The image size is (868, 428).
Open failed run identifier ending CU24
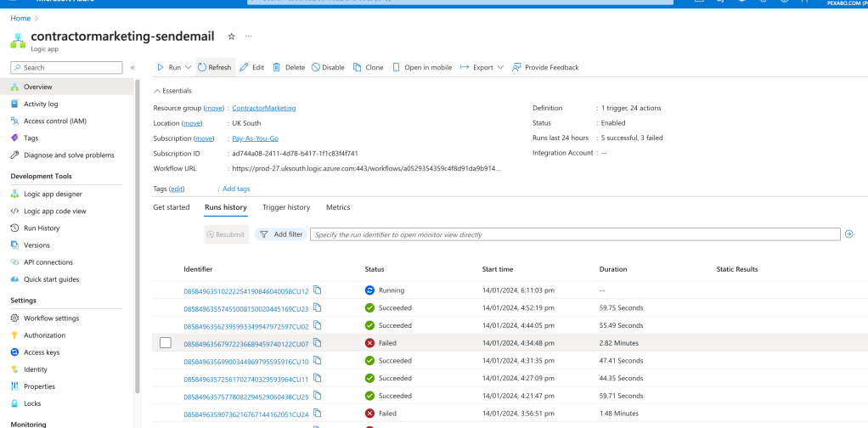246,414
